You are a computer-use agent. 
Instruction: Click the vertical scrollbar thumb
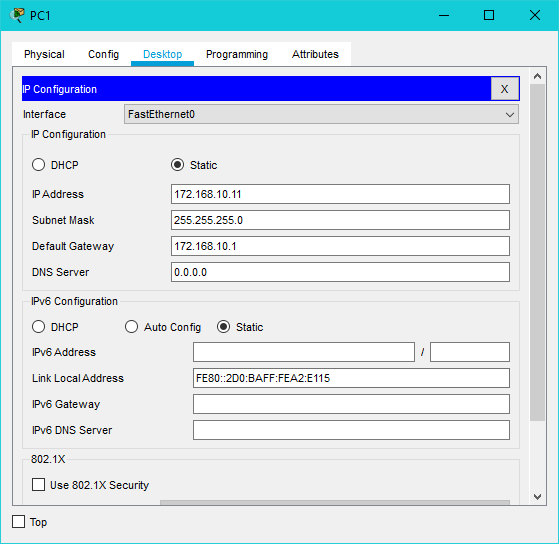pyautogui.click(x=538, y=252)
